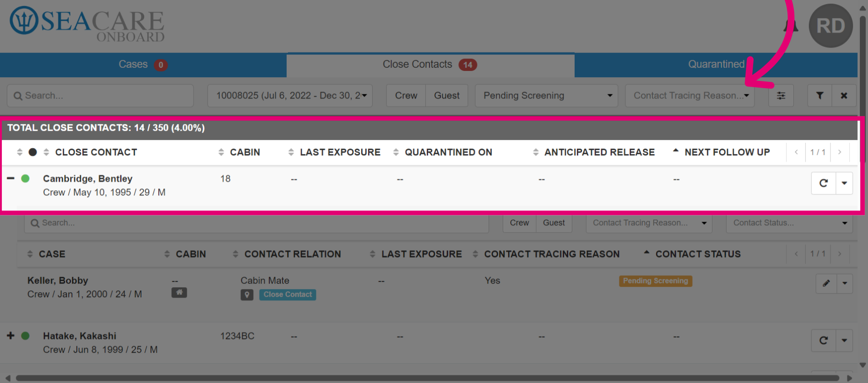Click the Close Contact tag
Image resolution: width=868 pixels, height=383 pixels.
[x=288, y=295]
